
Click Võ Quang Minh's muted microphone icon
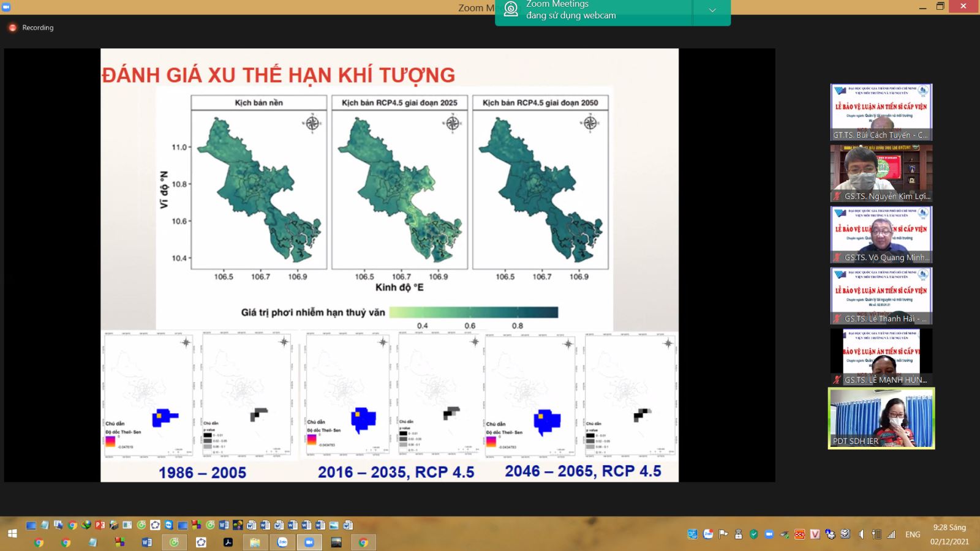(837, 258)
